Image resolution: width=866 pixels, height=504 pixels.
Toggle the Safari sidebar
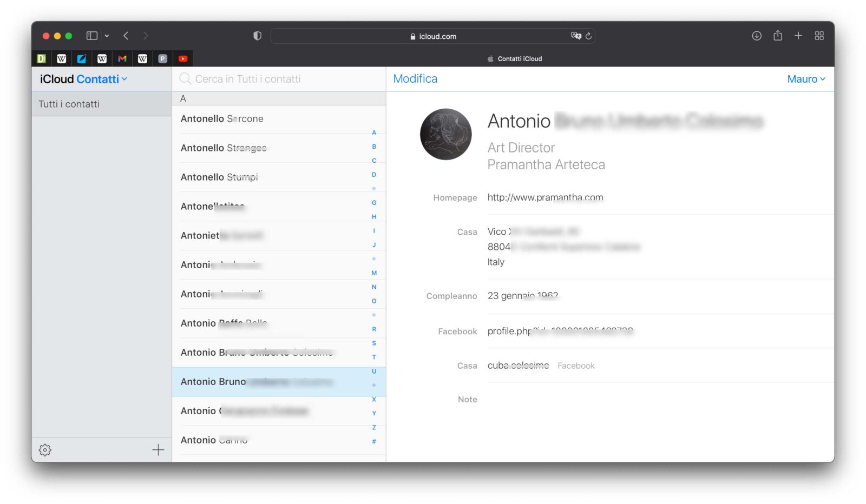pos(92,36)
